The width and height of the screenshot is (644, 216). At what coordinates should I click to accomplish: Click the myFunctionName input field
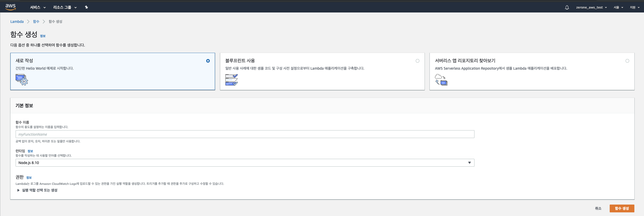point(245,134)
